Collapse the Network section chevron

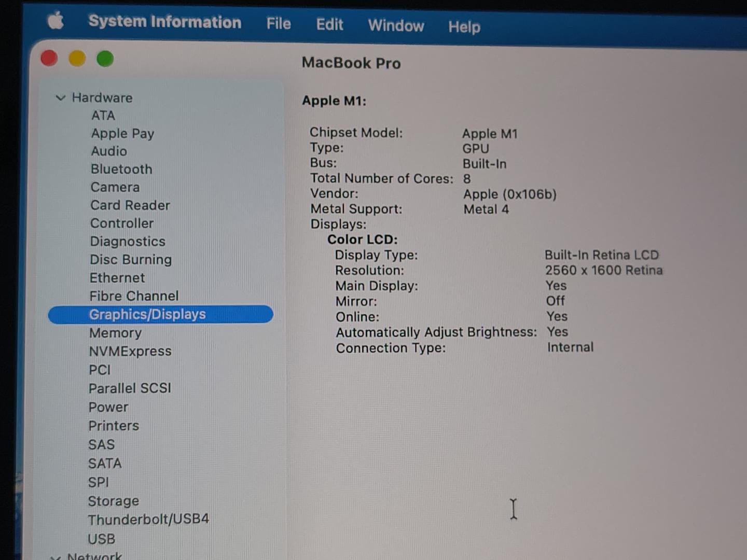[54, 557]
